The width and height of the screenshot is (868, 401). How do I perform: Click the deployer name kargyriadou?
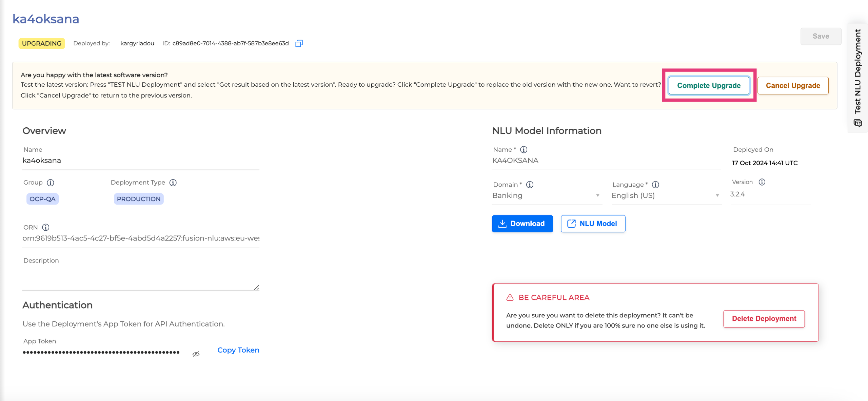[x=137, y=43]
